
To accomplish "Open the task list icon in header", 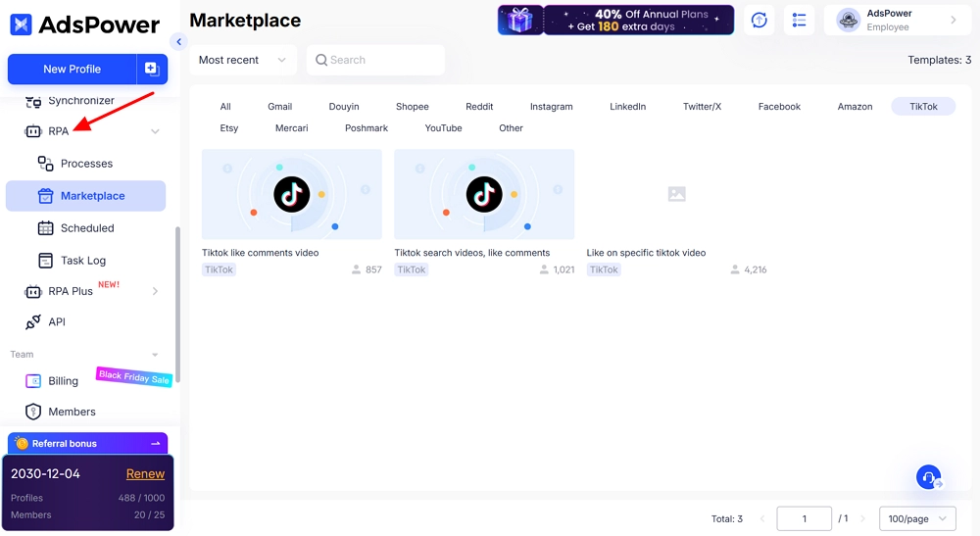I will point(799,20).
